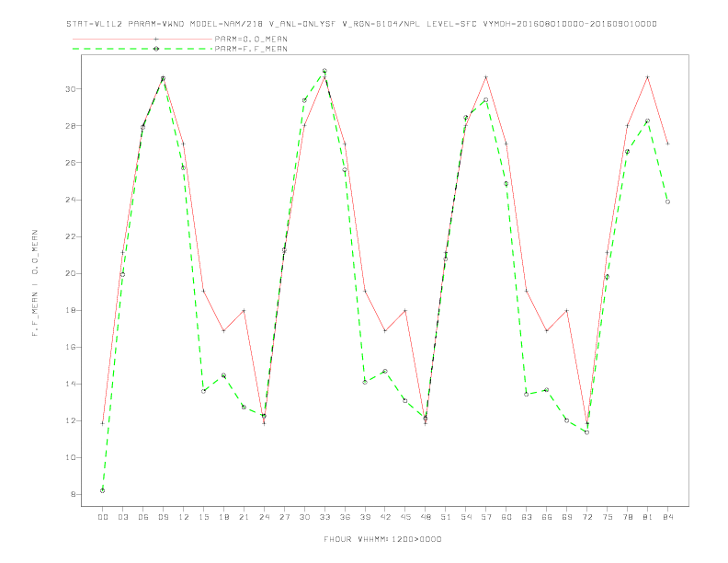The height and width of the screenshot is (563, 728).
Task: Click x-axis tick label 75
Action: point(608,517)
